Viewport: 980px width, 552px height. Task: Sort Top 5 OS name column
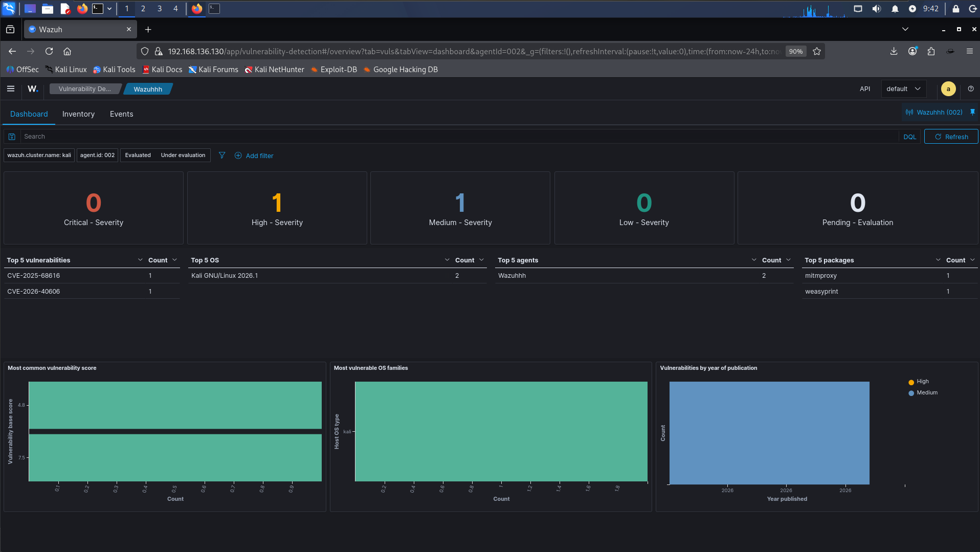(x=320, y=260)
